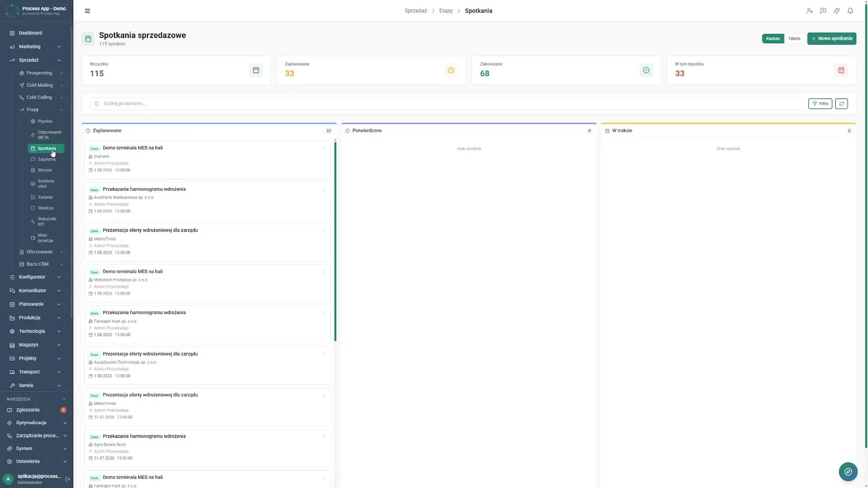Open Zapytania menu item
The height and width of the screenshot is (488, 868).
(x=46, y=159)
